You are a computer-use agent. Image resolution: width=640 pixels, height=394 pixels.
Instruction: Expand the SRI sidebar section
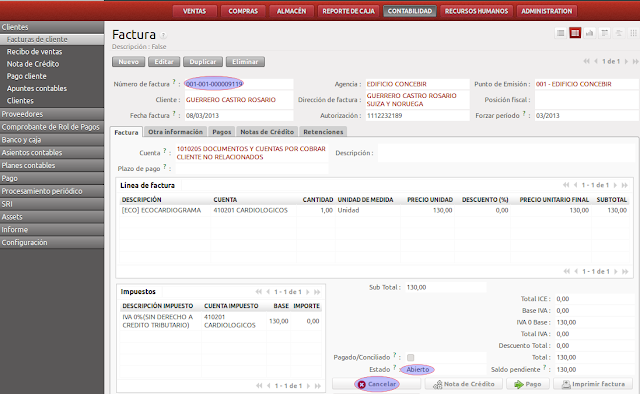click(52, 204)
